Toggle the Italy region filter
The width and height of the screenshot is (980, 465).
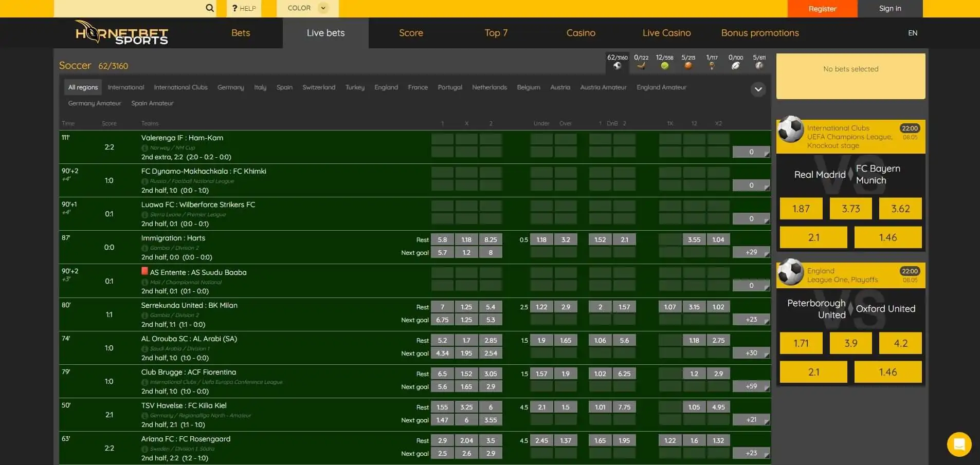point(260,87)
